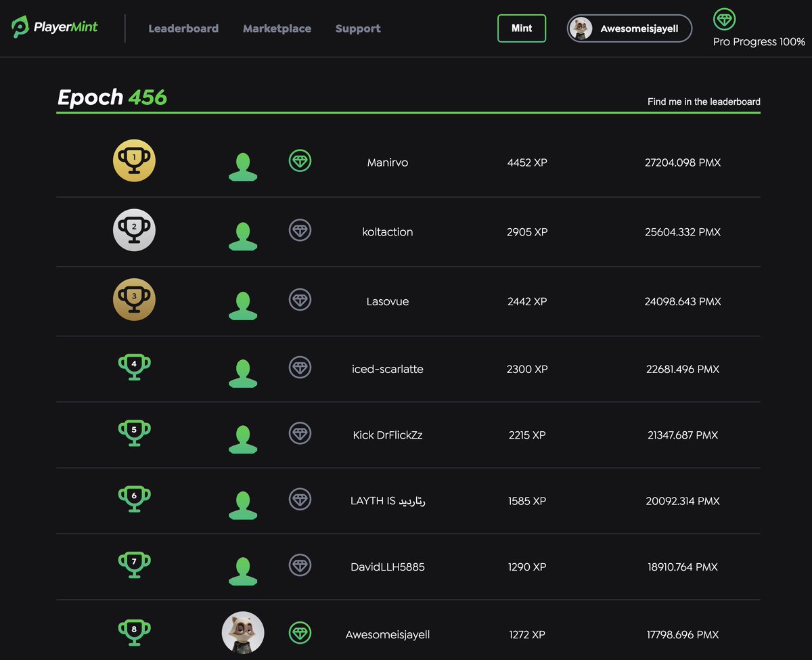Open the Awesomeisjayell profile pill in the header
The height and width of the screenshot is (660, 812).
pos(629,28)
